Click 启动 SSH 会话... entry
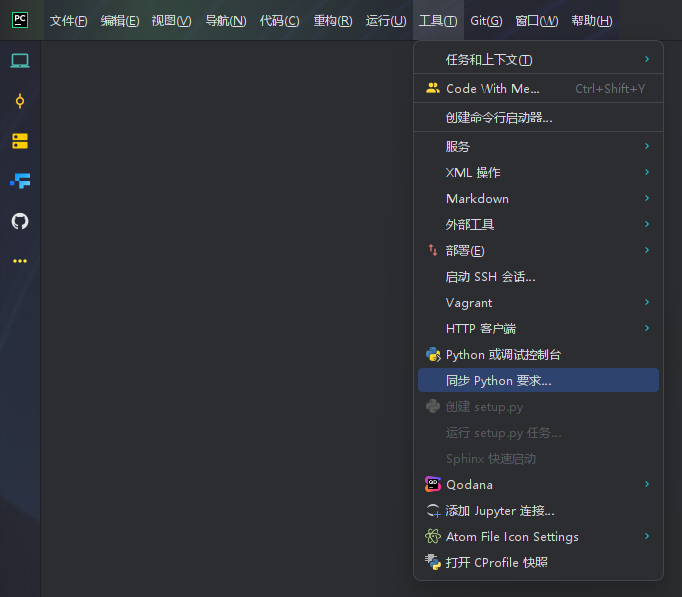This screenshot has width=682, height=597. point(490,277)
